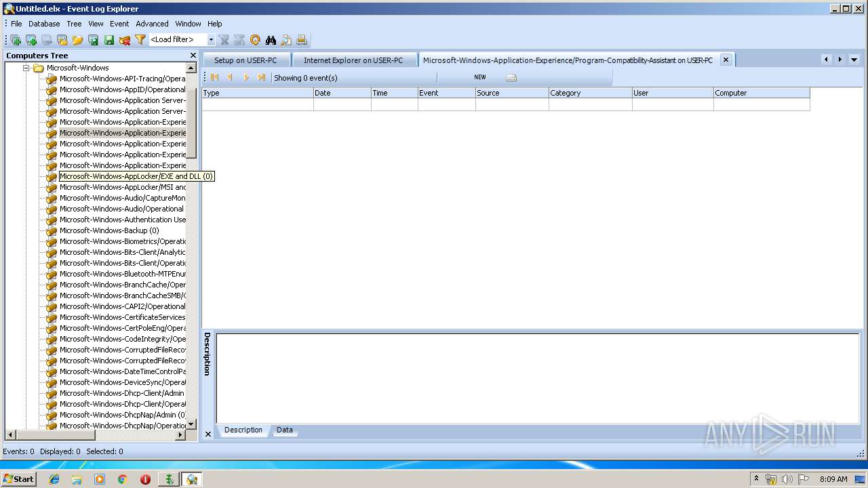Open the Tree menu

tap(74, 24)
